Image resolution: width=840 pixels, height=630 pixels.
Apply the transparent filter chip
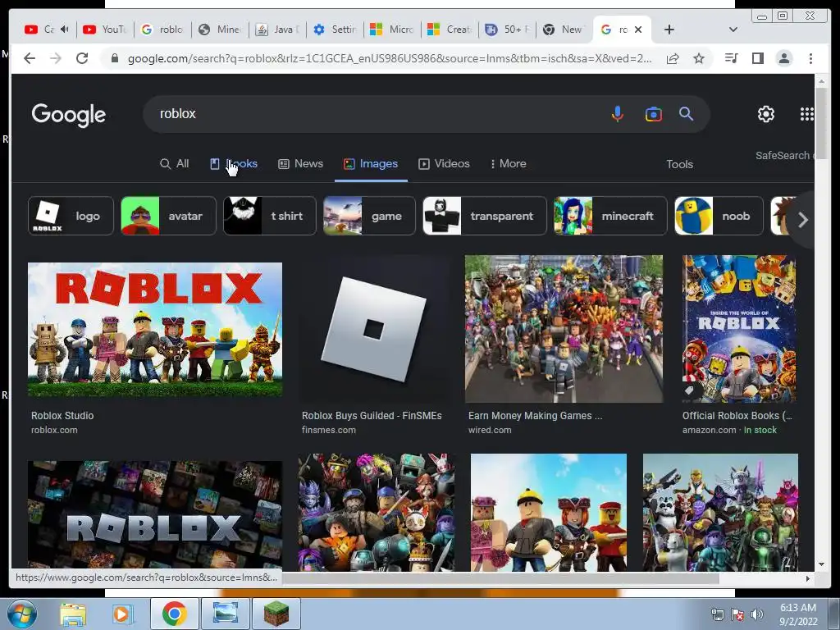[x=484, y=216]
